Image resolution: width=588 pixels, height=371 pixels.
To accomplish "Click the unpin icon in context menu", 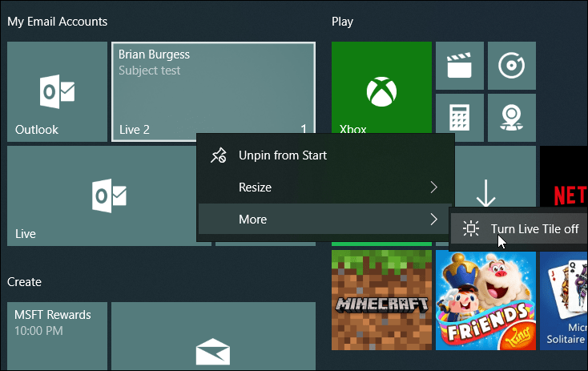I will point(219,155).
